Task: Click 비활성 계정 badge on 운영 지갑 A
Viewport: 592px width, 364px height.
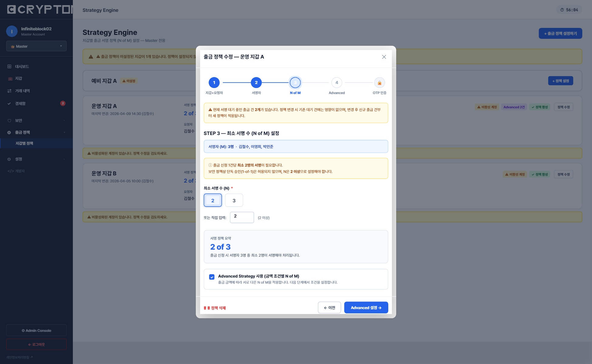Action: [x=487, y=107]
